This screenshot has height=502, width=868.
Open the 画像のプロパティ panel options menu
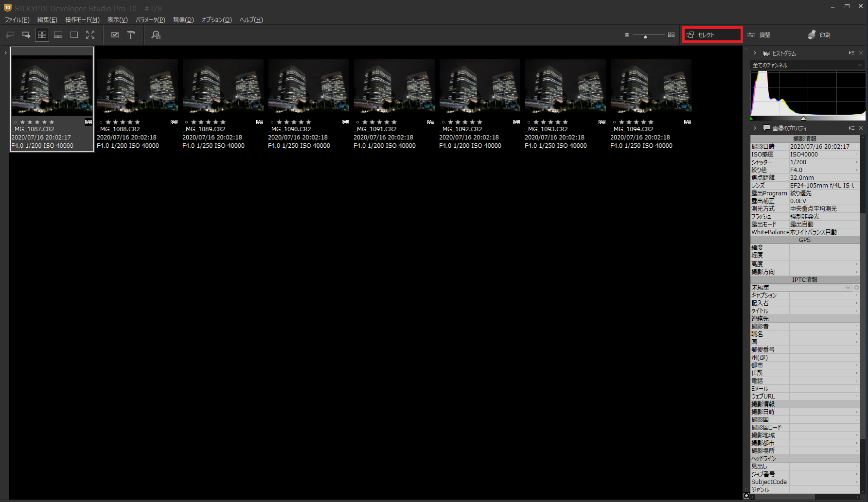pos(851,128)
